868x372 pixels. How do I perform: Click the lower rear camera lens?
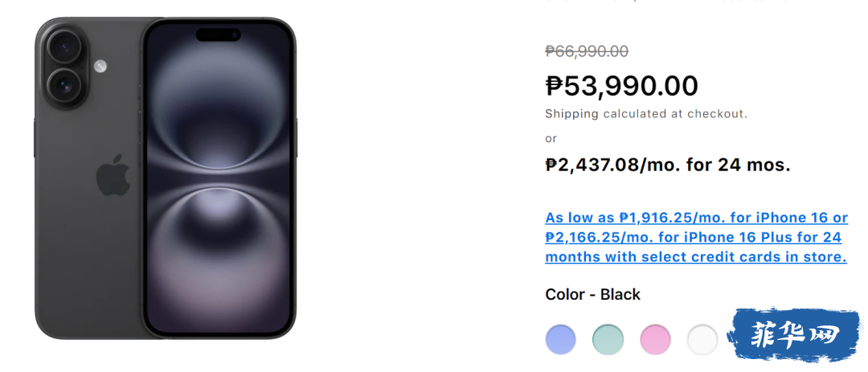[x=64, y=87]
